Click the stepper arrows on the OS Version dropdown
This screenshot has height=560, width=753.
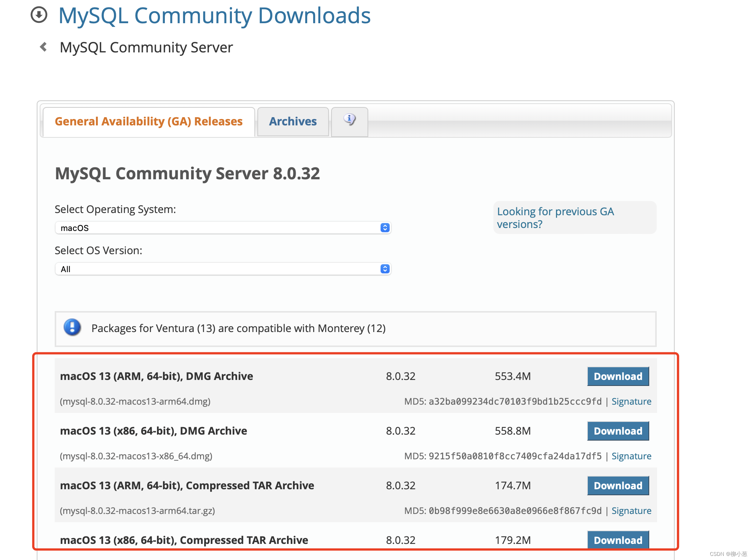click(x=385, y=269)
